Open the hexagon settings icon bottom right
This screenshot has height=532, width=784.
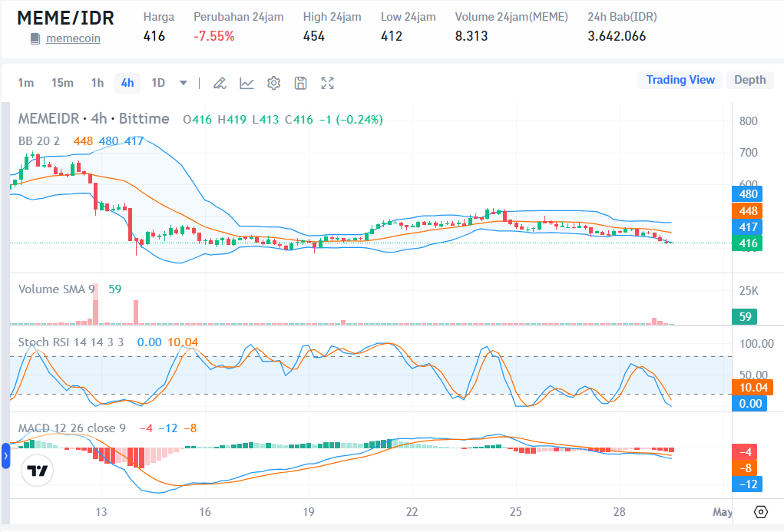coord(761,511)
